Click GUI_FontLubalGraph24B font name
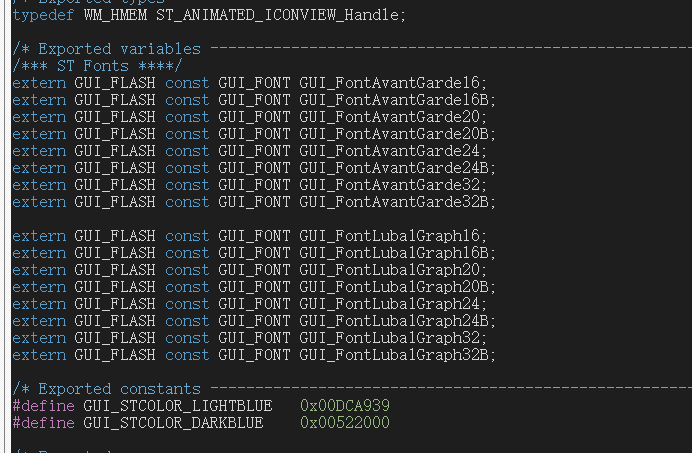The height and width of the screenshot is (453, 692). [x=394, y=321]
